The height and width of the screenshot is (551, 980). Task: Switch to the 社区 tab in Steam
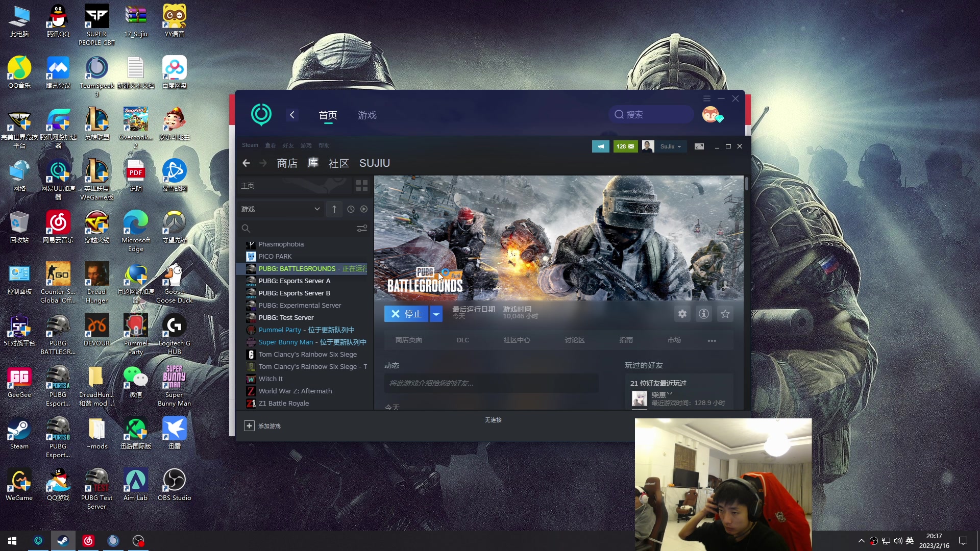tap(338, 163)
